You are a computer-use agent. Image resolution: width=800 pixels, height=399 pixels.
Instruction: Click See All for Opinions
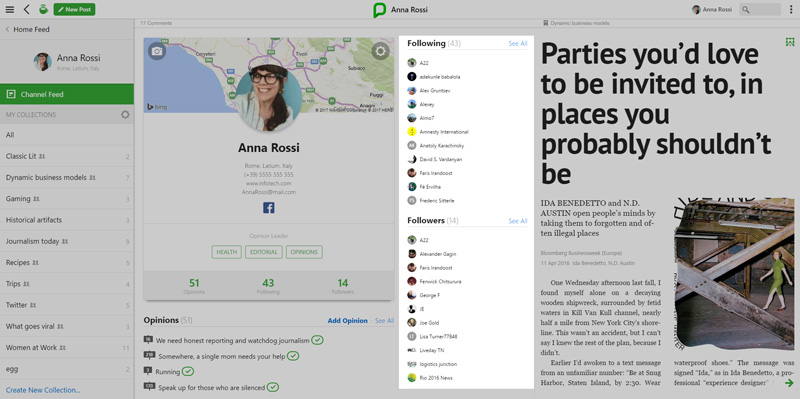(x=384, y=321)
